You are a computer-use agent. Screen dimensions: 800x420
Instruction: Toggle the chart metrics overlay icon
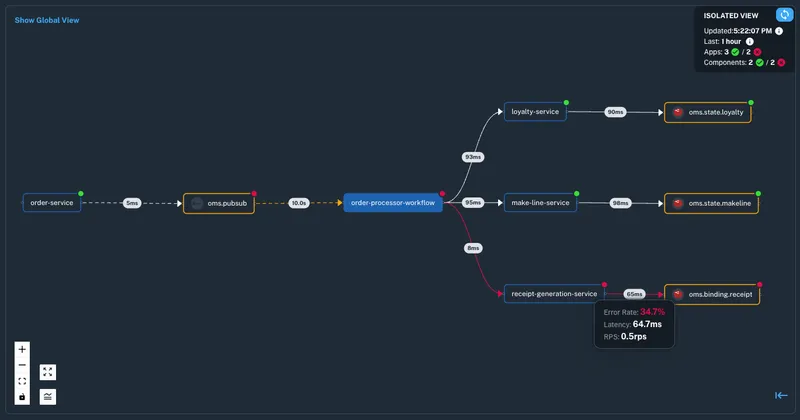point(47,397)
